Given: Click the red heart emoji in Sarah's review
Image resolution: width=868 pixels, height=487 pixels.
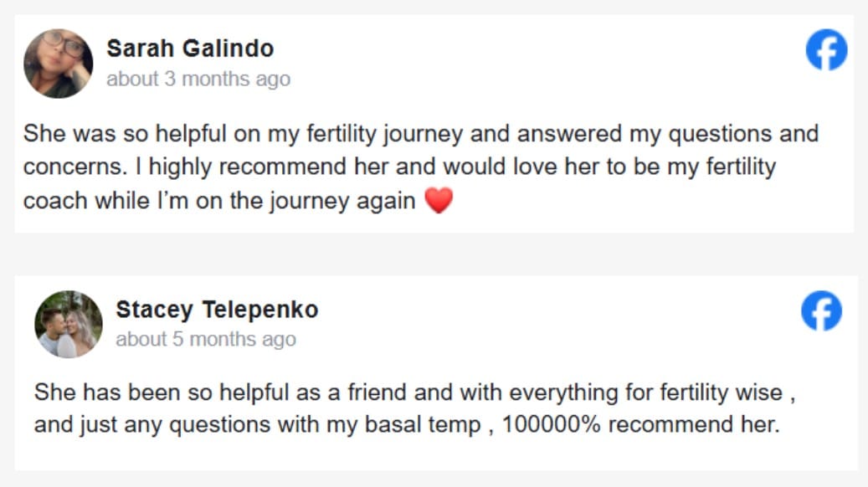Looking at the screenshot, I should point(439,201).
